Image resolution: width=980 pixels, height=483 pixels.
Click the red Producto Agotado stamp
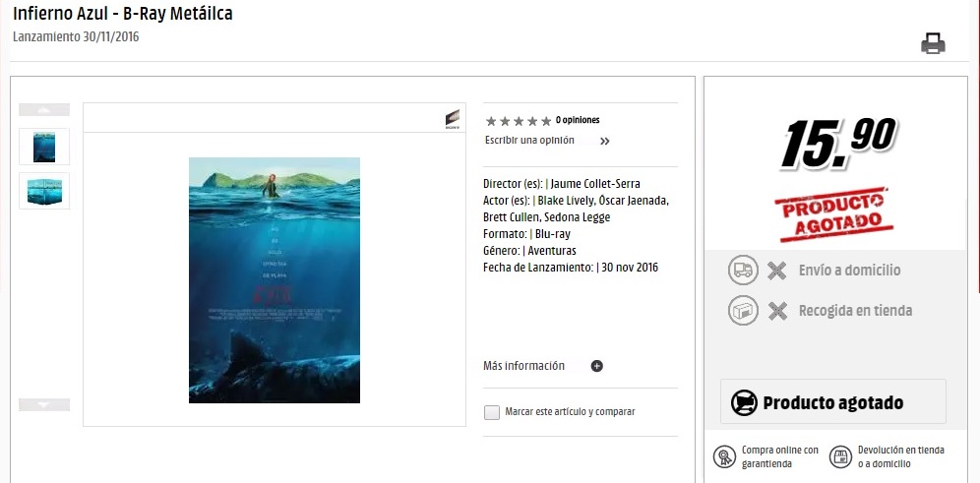[x=833, y=214]
